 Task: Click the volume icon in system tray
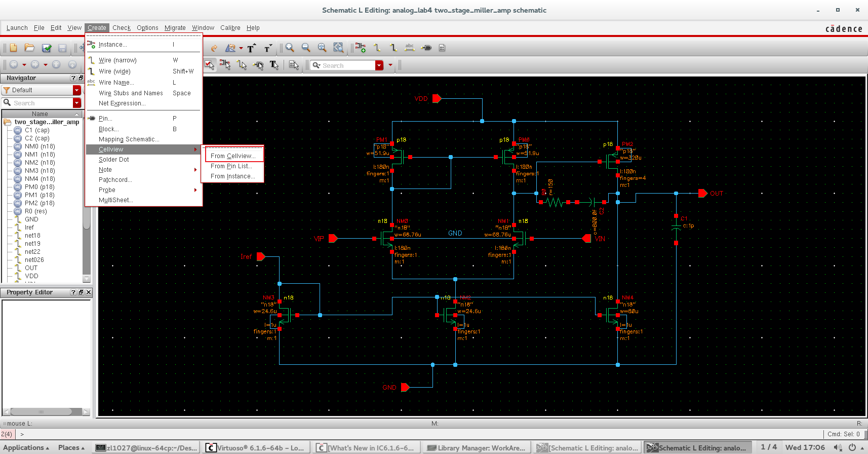pos(838,447)
